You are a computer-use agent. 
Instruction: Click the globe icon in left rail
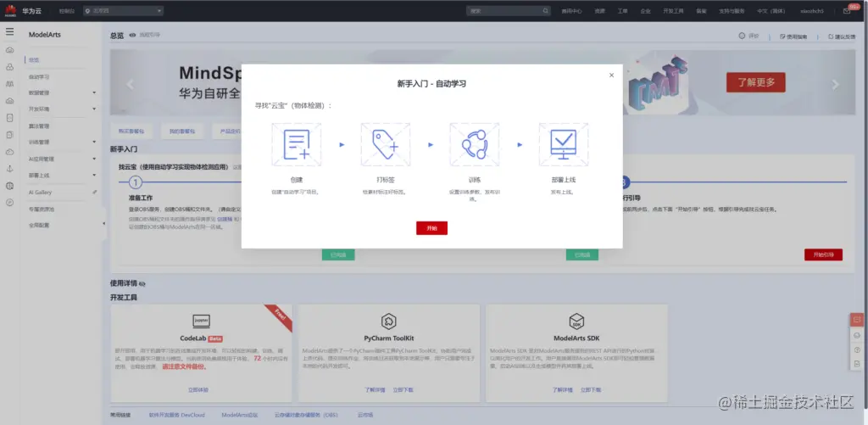[x=9, y=186]
